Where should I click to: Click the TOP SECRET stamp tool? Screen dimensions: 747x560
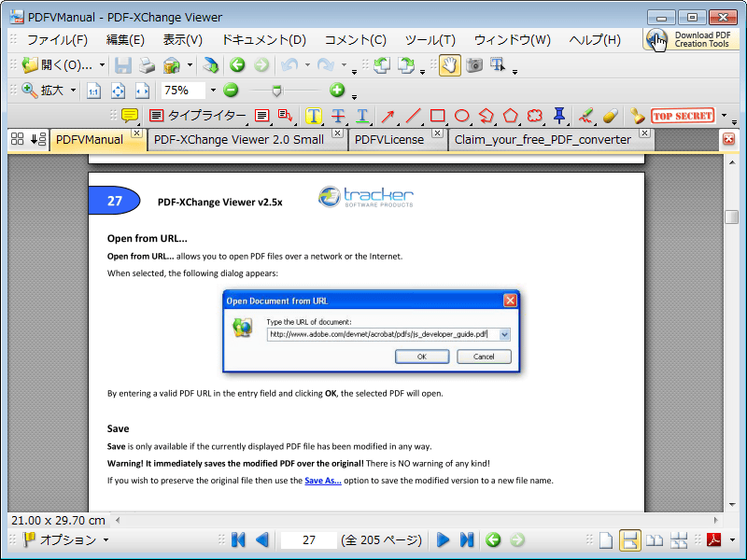[x=683, y=116]
